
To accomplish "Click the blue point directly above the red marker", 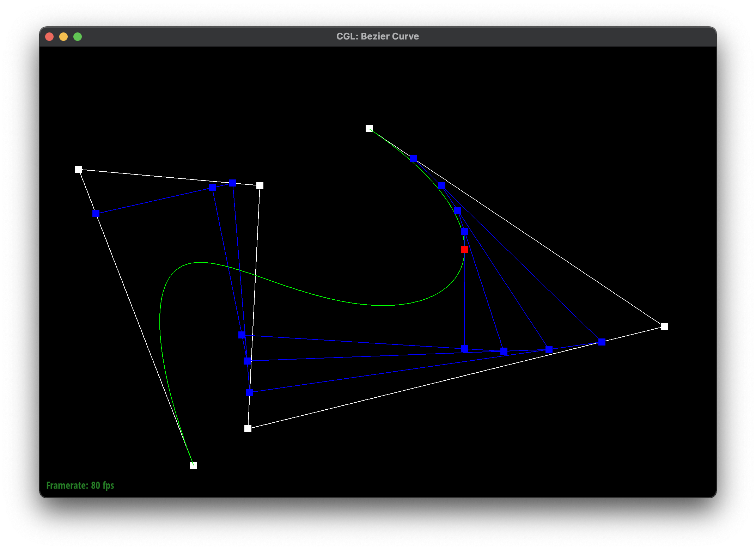I will pos(464,232).
